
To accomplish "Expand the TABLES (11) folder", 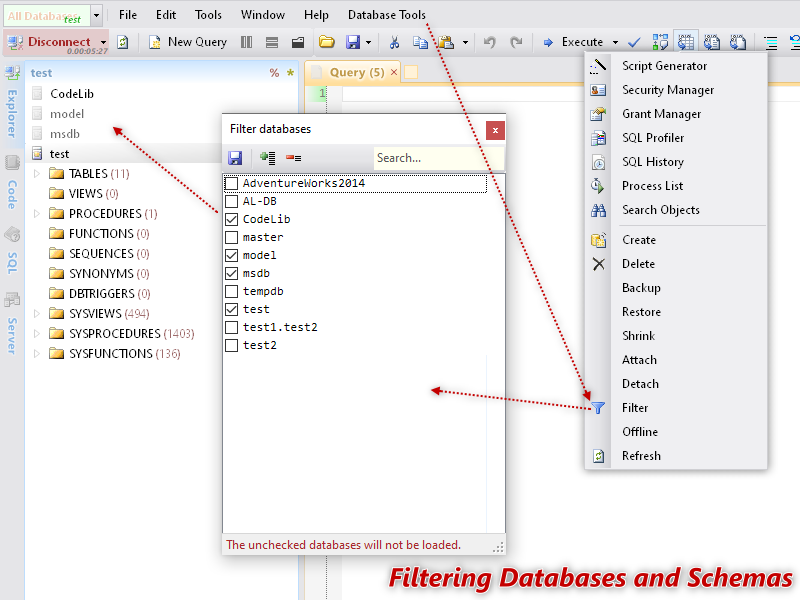I will click(37, 173).
